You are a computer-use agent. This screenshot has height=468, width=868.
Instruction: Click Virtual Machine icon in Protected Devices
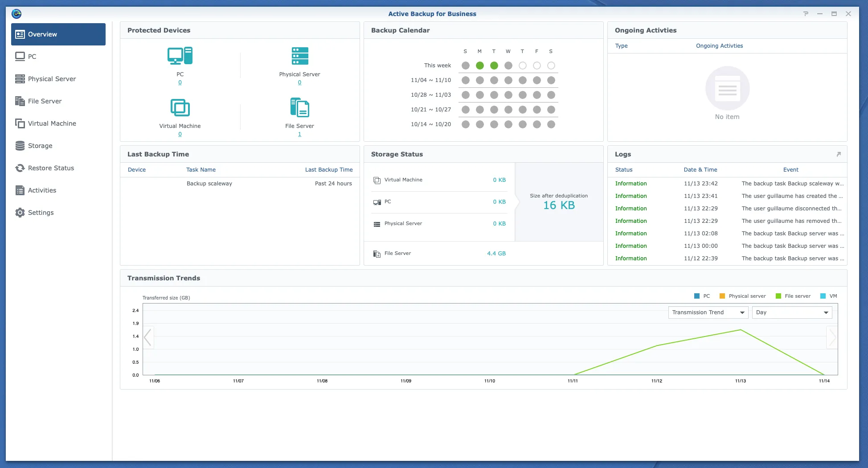click(x=180, y=108)
